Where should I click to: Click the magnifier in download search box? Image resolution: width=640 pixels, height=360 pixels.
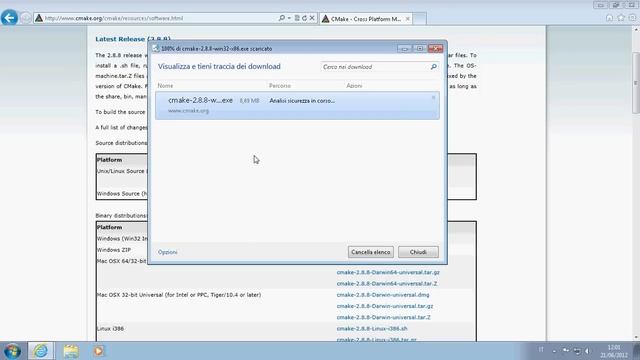point(433,67)
